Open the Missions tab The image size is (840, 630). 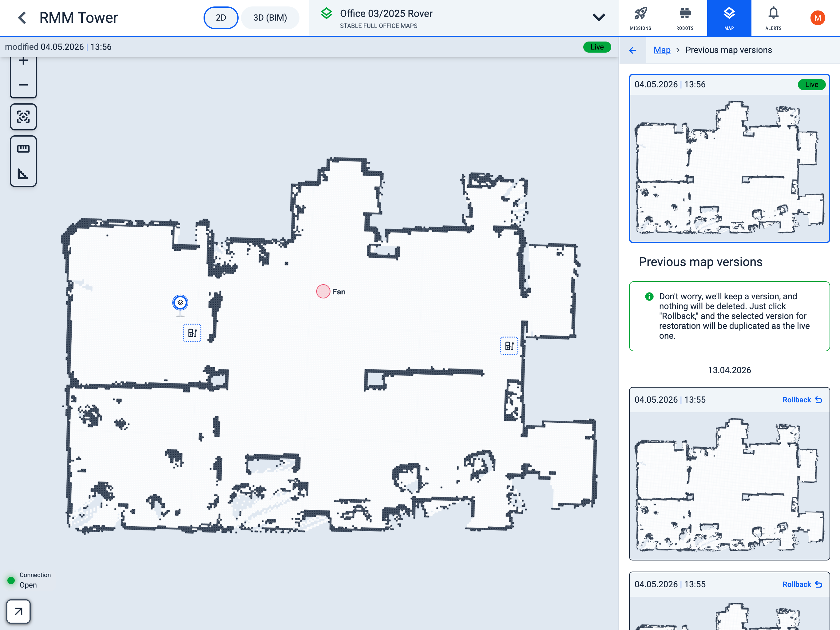click(x=640, y=18)
